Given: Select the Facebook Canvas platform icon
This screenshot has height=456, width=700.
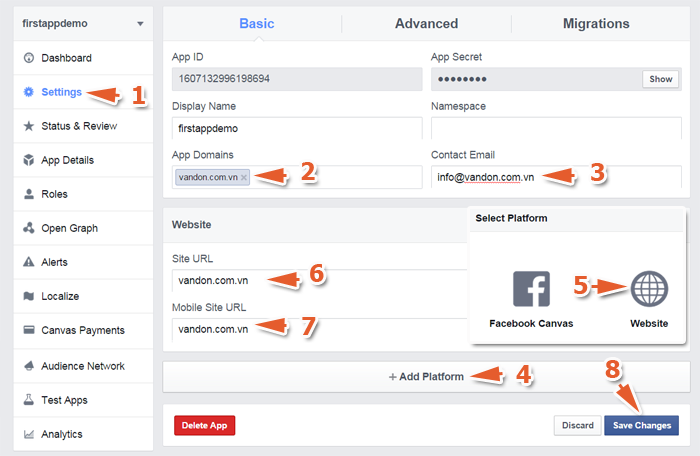Looking at the screenshot, I should click(x=531, y=288).
